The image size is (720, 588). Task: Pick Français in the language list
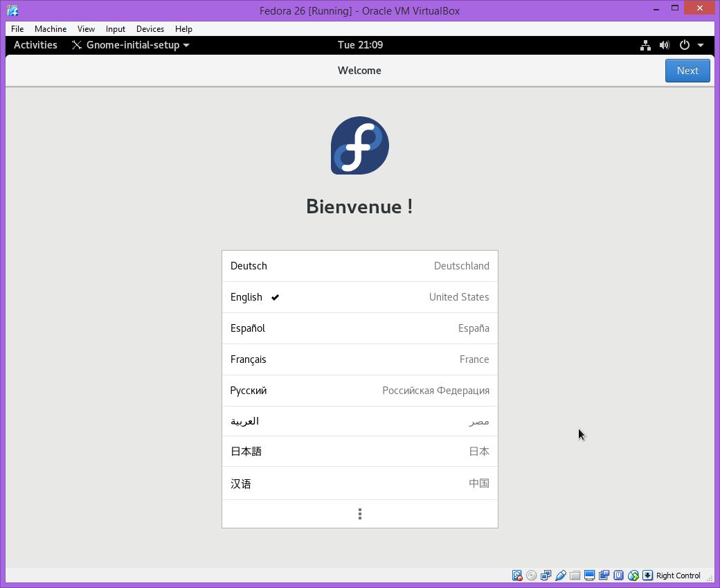tap(360, 359)
